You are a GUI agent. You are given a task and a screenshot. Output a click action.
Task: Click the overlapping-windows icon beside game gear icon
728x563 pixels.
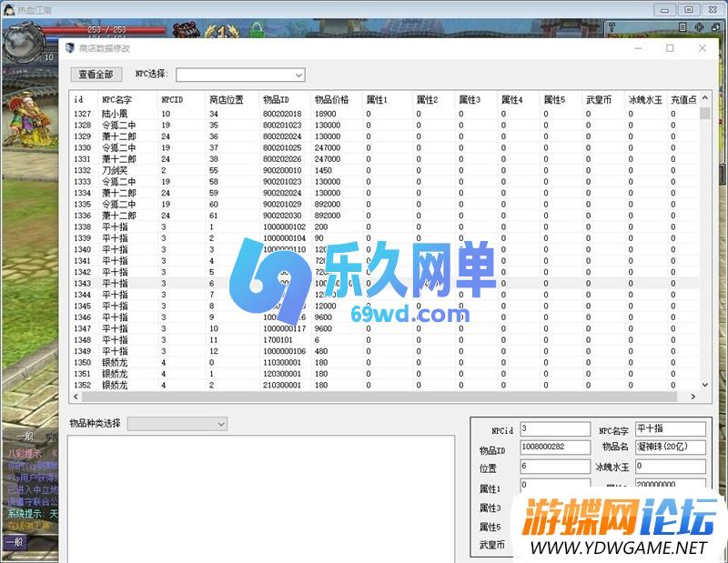click(715, 27)
